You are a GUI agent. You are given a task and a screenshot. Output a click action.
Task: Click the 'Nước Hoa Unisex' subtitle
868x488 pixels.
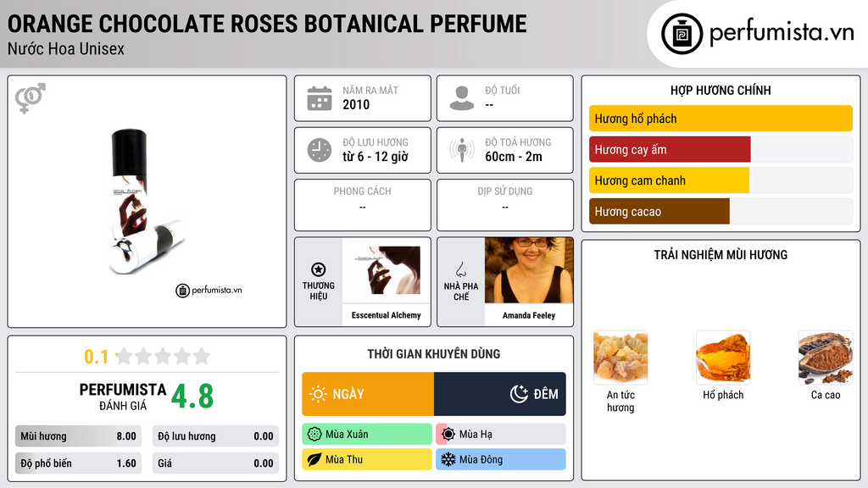point(66,49)
